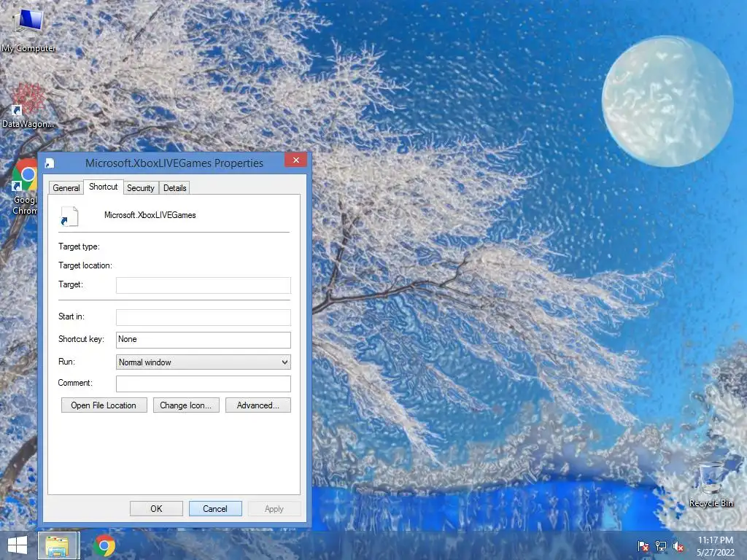Click the Shortcut key field showing None

(204, 340)
